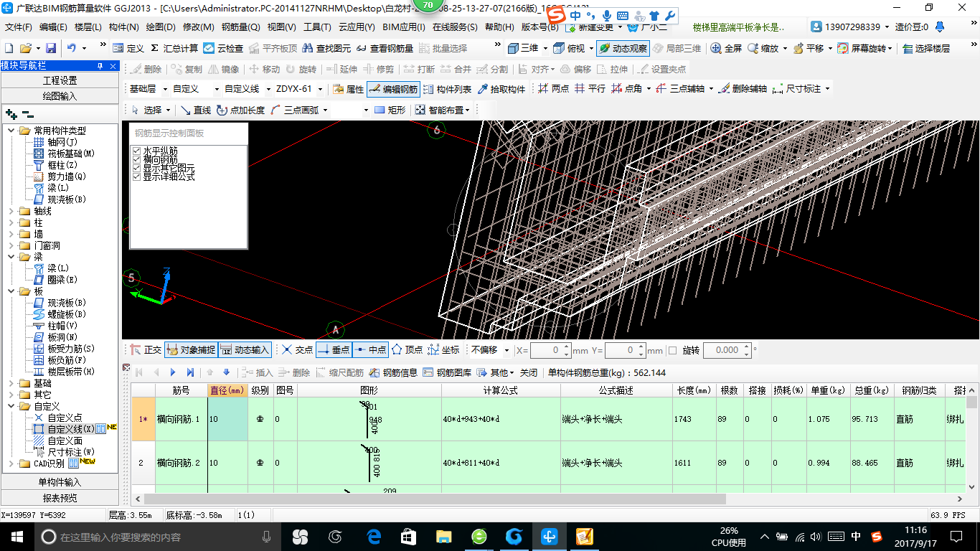Open the ZDYX-61 component dropdown
This screenshot has width=980, height=551.
(x=319, y=89)
